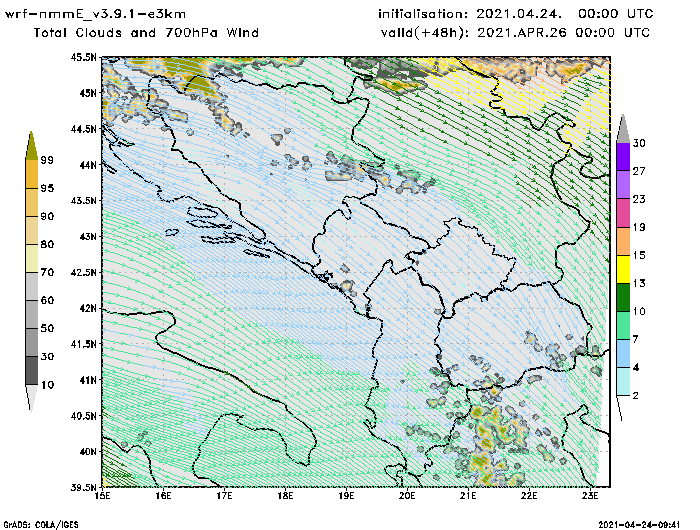
Task: Click the light grey 60-70 cloud swatch
Action: (32, 286)
